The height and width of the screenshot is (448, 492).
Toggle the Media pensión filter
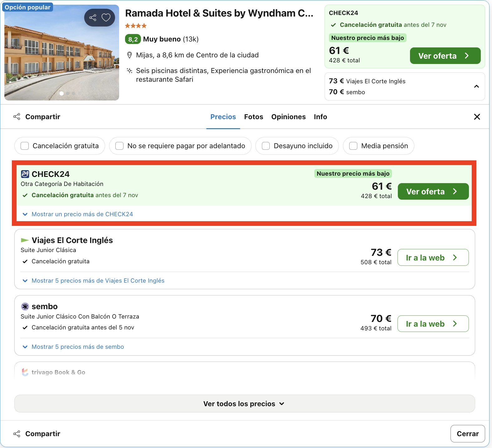(x=353, y=146)
